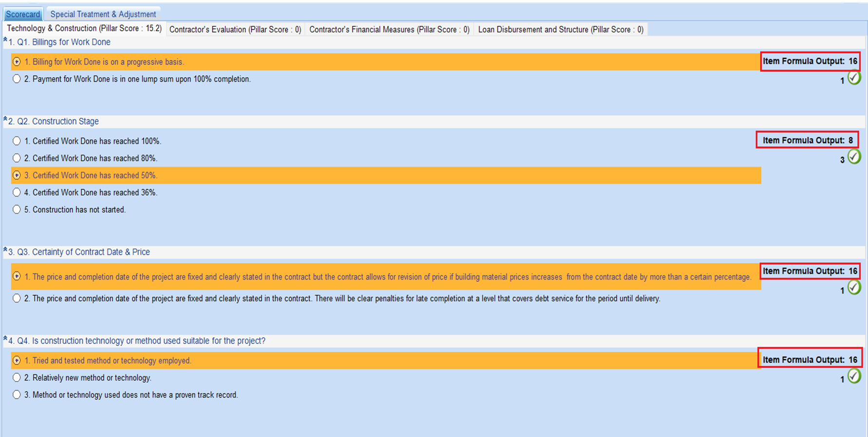Click green checkmark icon for Q3 Certainty
Viewport: 868px width, 437px height.
(x=854, y=288)
